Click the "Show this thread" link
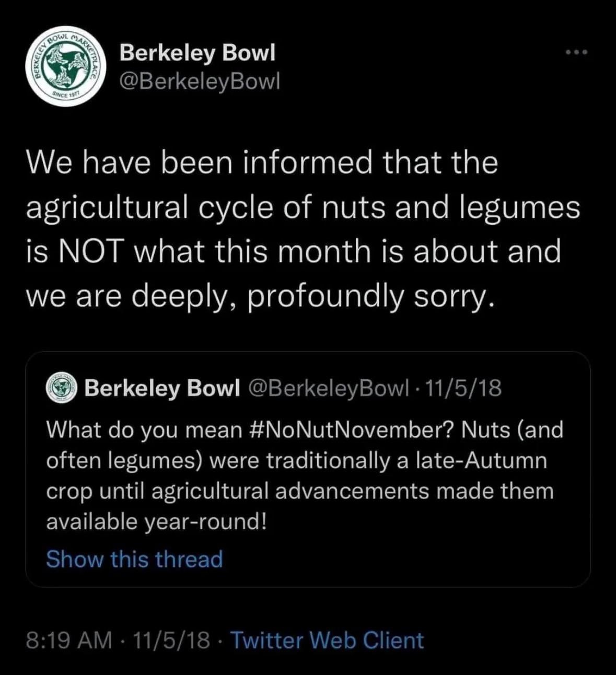The image size is (616, 675). [x=134, y=559]
